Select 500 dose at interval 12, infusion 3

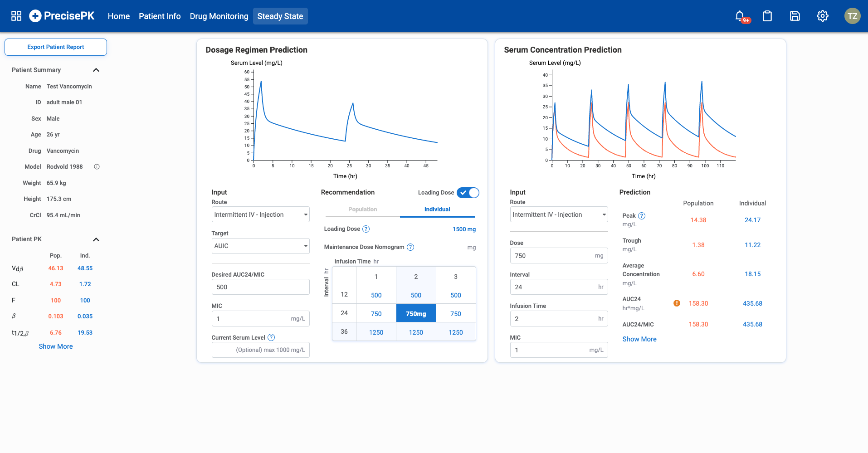click(456, 295)
